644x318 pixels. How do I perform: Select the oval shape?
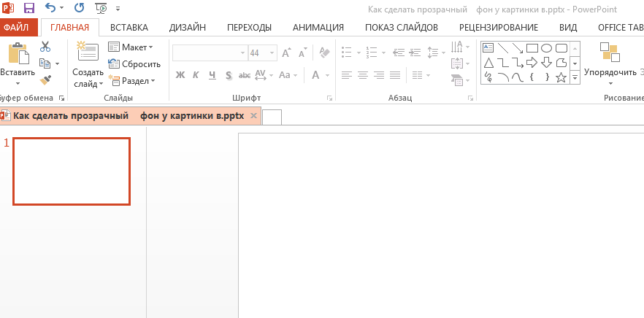[546, 48]
